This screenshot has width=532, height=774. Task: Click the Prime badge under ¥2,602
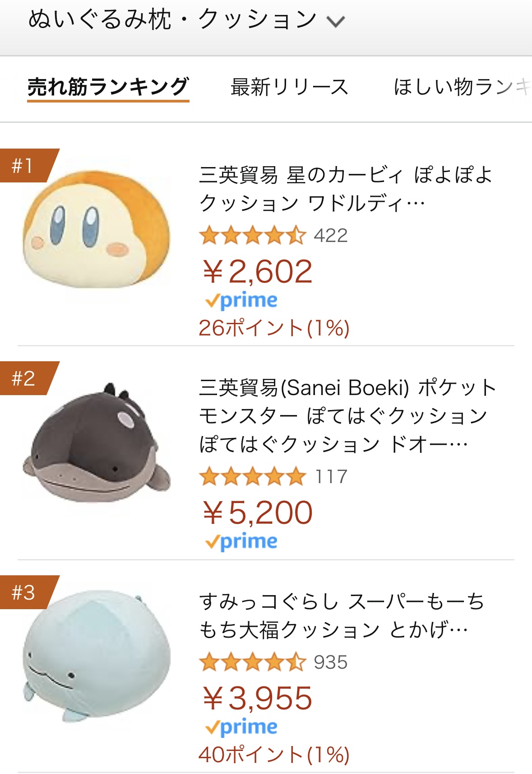pos(241,301)
